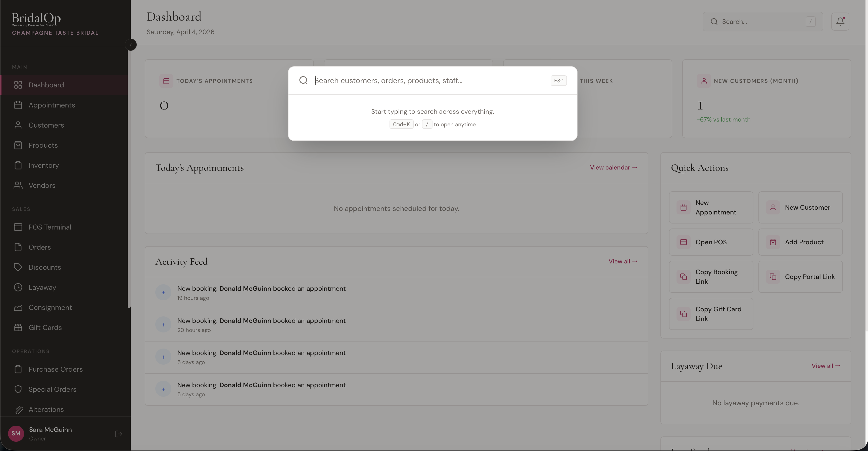Select the Customers icon in the sidebar

19,125
